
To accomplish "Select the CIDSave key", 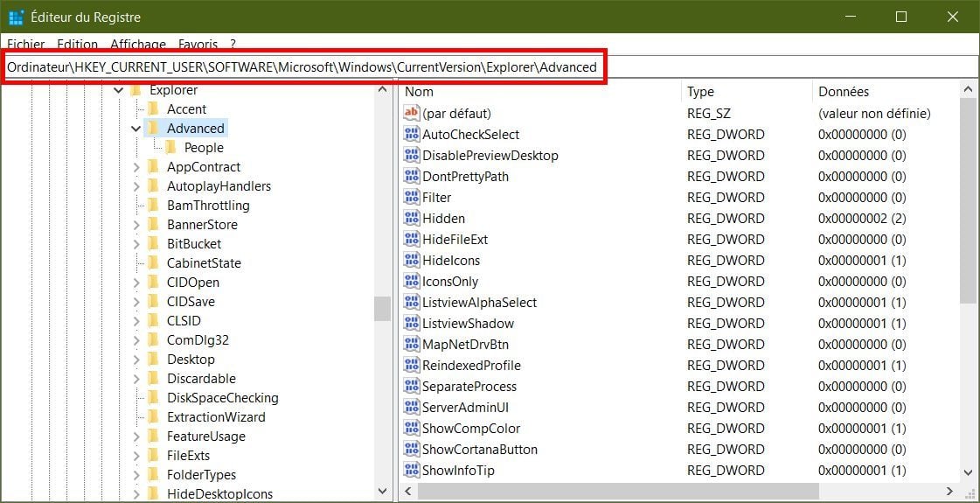I will 191,302.
